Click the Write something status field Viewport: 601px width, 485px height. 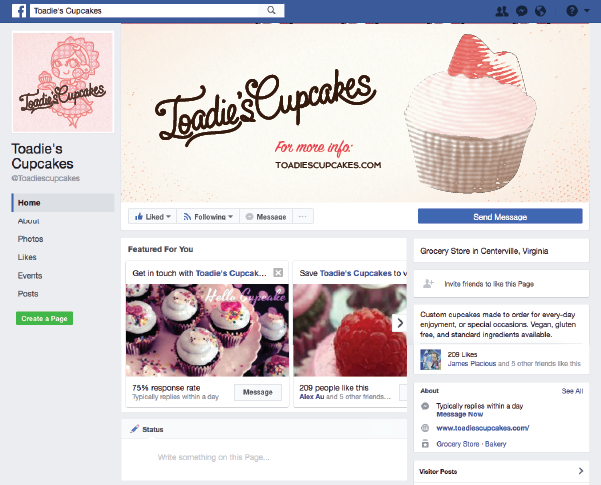coord(264,457)
